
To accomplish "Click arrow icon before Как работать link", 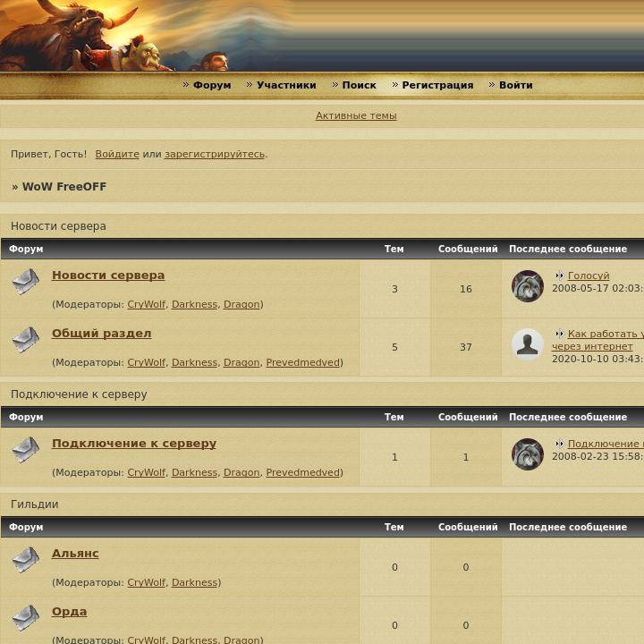I will click(x=560, y=334).
